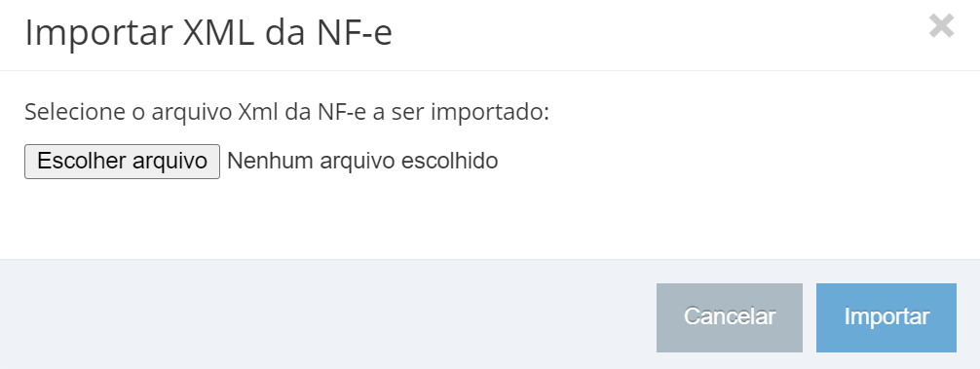Start NF-e import with Importar
Image resolution: width=980 pixels, height=369 pixels.
[x=886, y=317]
